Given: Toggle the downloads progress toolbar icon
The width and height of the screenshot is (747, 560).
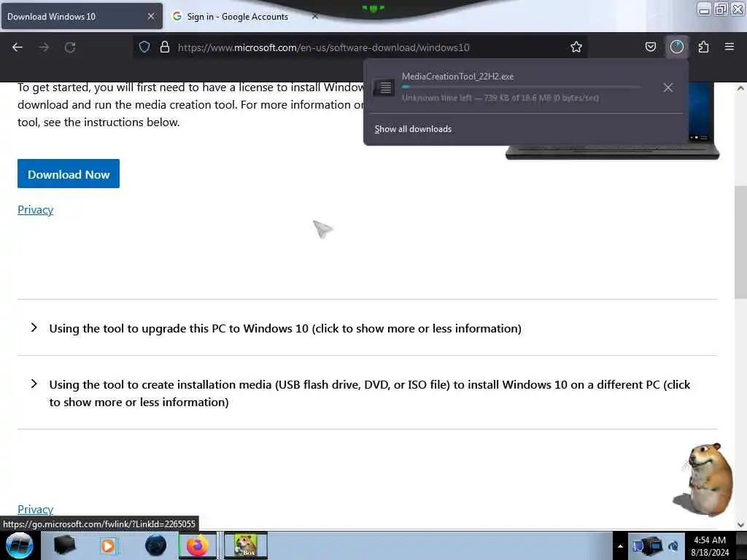Looking at the screenshot, I should (x=676, y=47).
